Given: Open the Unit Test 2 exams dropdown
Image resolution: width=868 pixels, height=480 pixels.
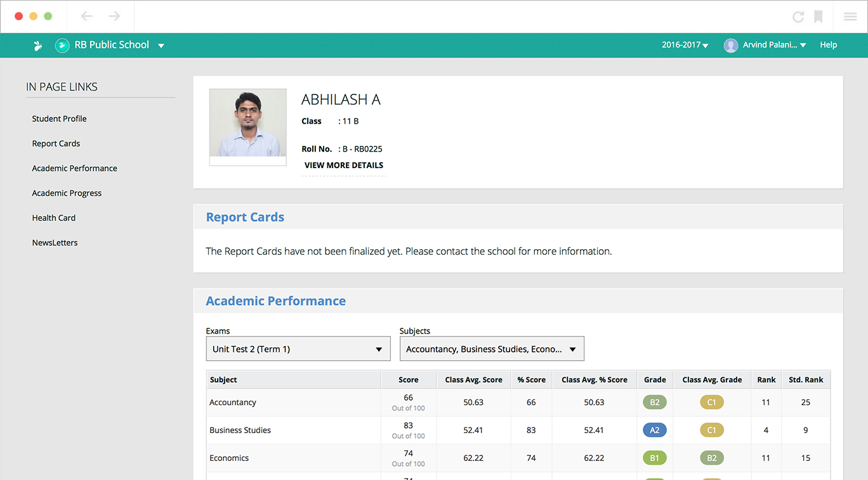Looking at the screenshot, I should 298,349.
